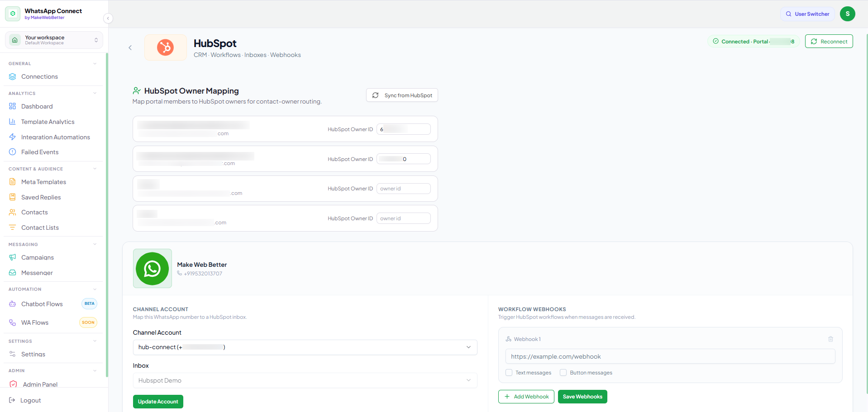This screenshot has width=868, height=412.
Task: Click the Update Account button
Action: click(x=158, y=402)
